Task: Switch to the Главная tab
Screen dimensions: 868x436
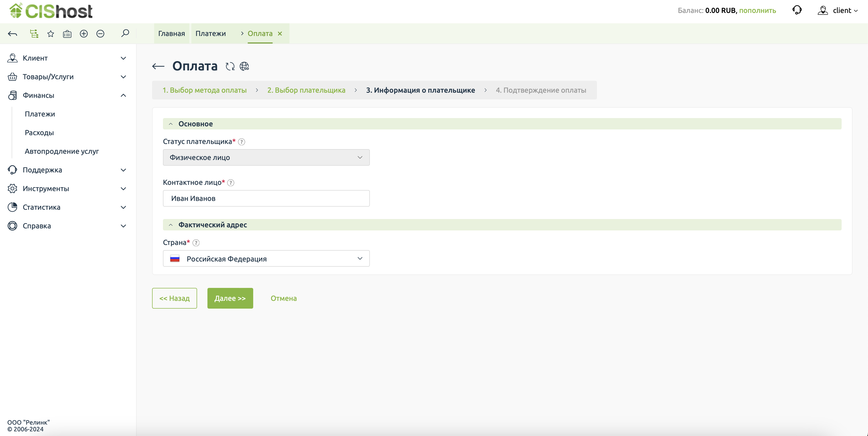Action: [x=171, y=33]
